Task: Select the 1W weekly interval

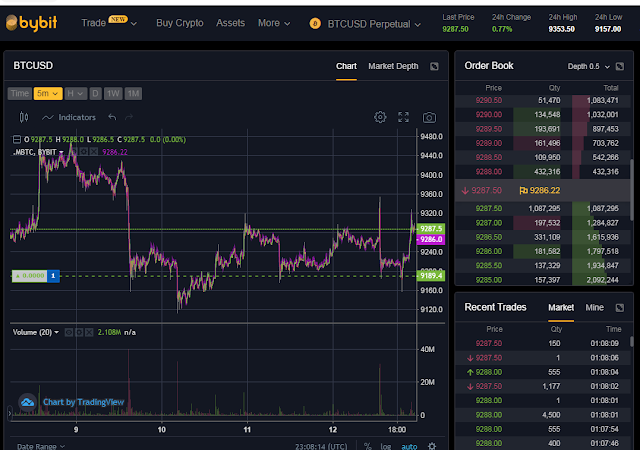Action: coord(113,94)
